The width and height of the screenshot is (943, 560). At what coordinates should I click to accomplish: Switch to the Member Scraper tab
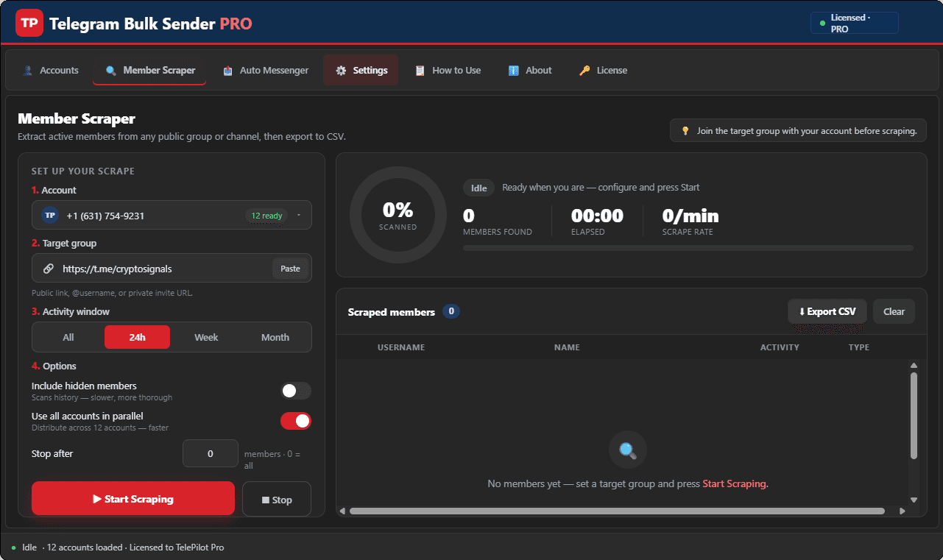tap(149, 71)
